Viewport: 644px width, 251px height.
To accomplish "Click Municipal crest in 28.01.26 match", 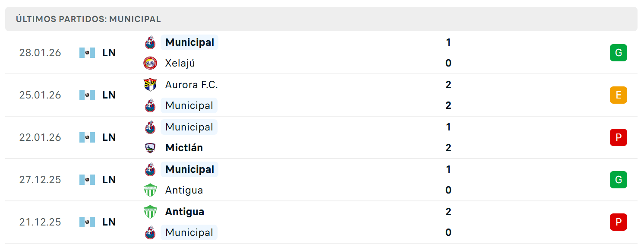I will 150,42.
